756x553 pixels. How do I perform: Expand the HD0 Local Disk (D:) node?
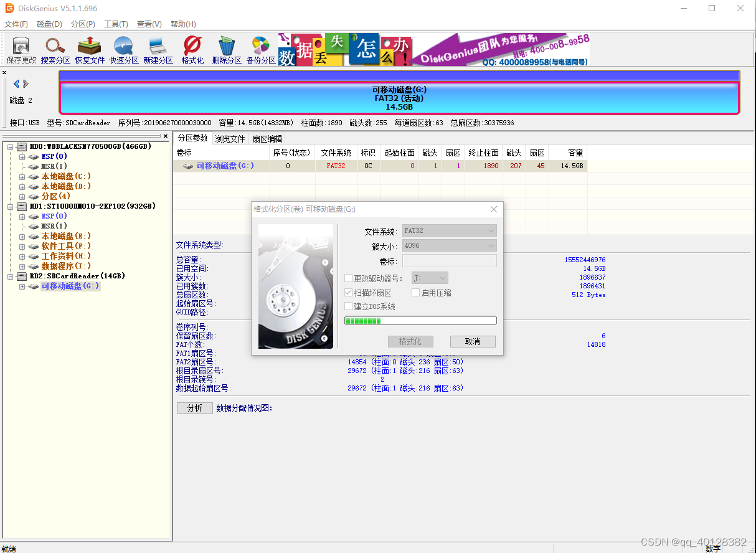[22, 187]
